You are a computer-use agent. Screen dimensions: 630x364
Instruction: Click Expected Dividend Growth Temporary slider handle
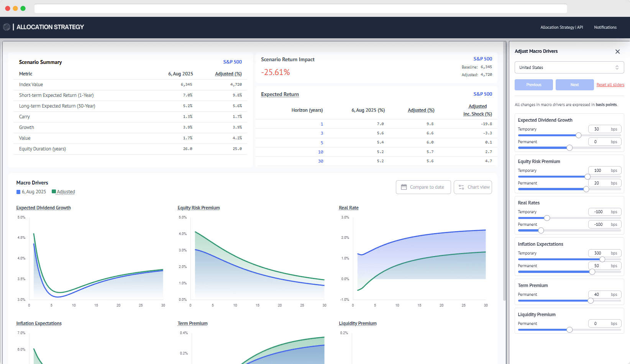coord(578,135)
